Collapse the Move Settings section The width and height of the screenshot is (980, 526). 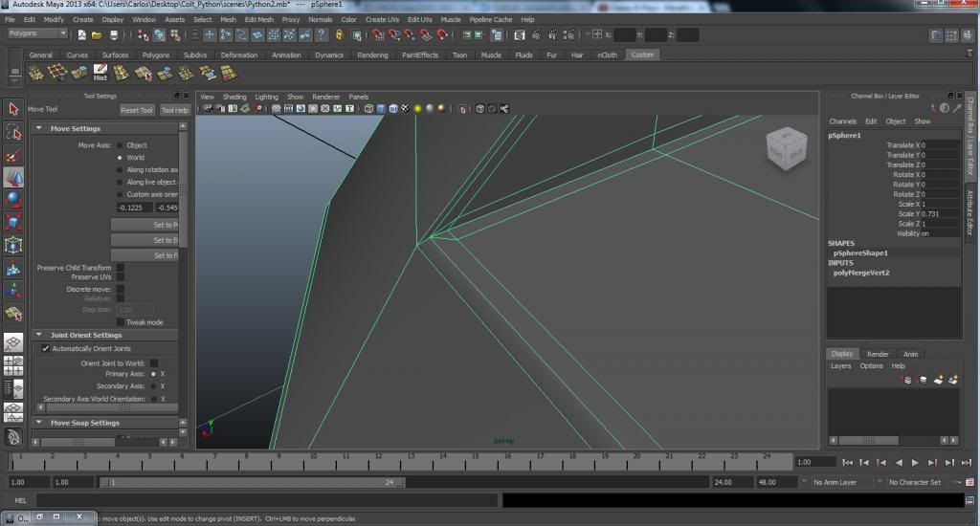39,128
